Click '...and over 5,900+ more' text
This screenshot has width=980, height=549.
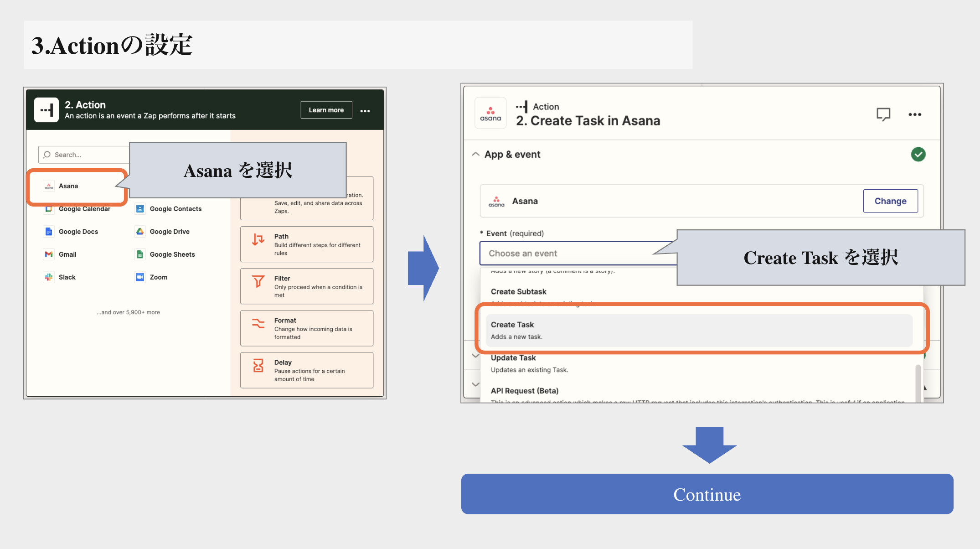[x=128, y=312]
